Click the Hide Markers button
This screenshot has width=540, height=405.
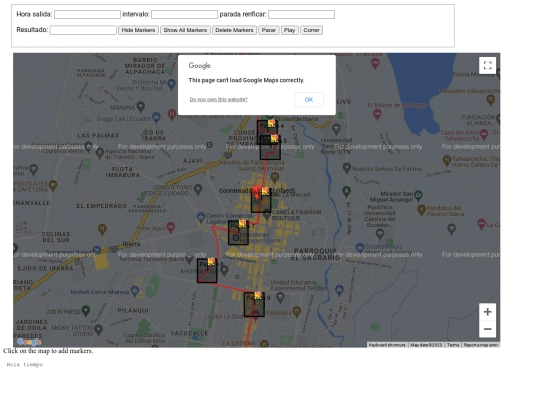coord(138,30)
